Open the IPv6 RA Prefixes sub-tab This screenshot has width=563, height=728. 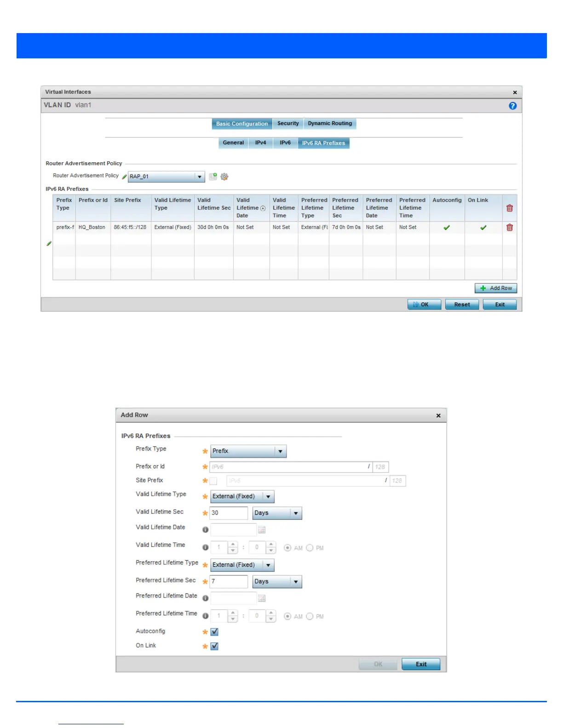[x=324, y=143]
